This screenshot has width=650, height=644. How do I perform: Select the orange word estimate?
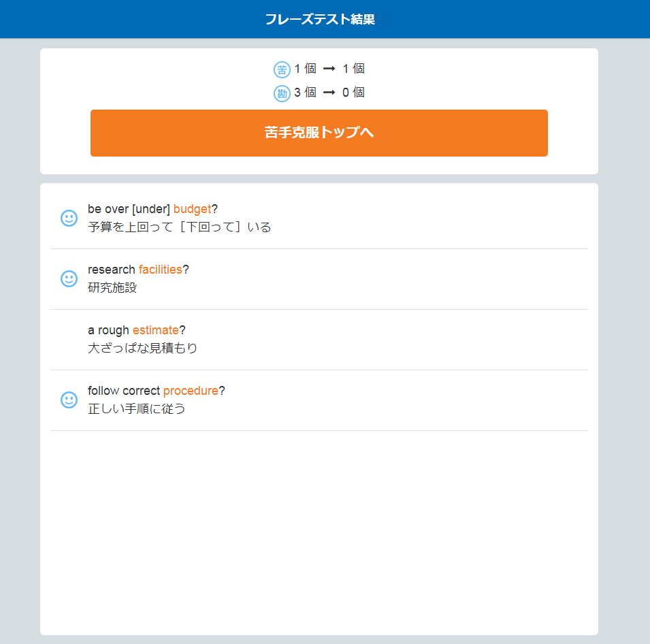click(155, 330)
